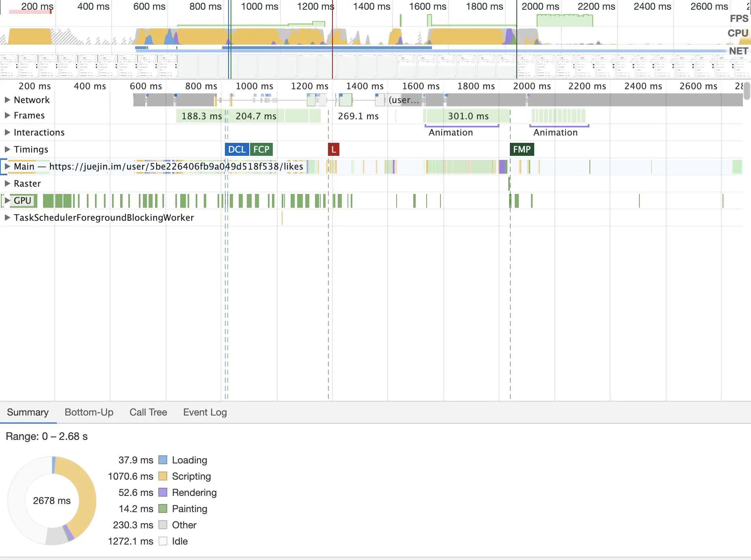Viewport: 751px width, 560px height.
Task: Click the Main thread URL label
Action: 176,166
